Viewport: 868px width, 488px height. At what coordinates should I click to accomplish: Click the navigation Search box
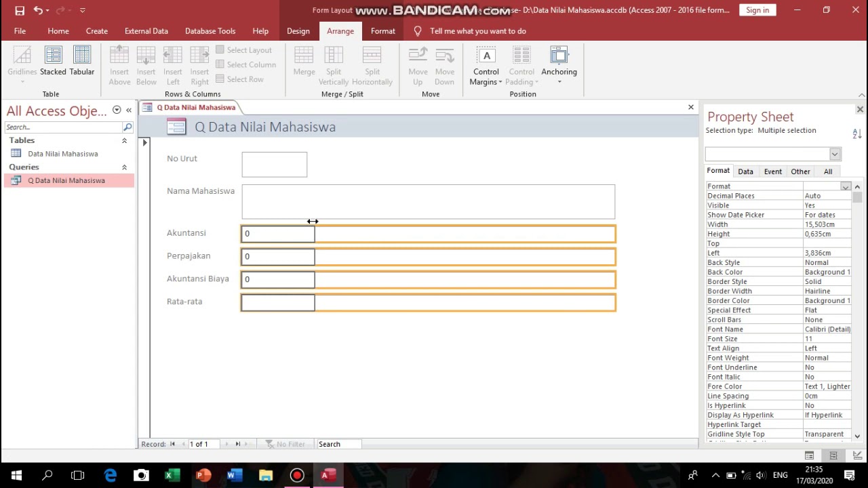pos(63,127)
